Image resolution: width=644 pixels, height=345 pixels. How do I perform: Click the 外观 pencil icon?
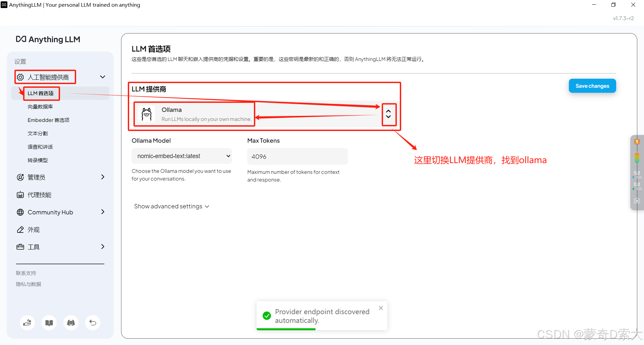(20, 229)
